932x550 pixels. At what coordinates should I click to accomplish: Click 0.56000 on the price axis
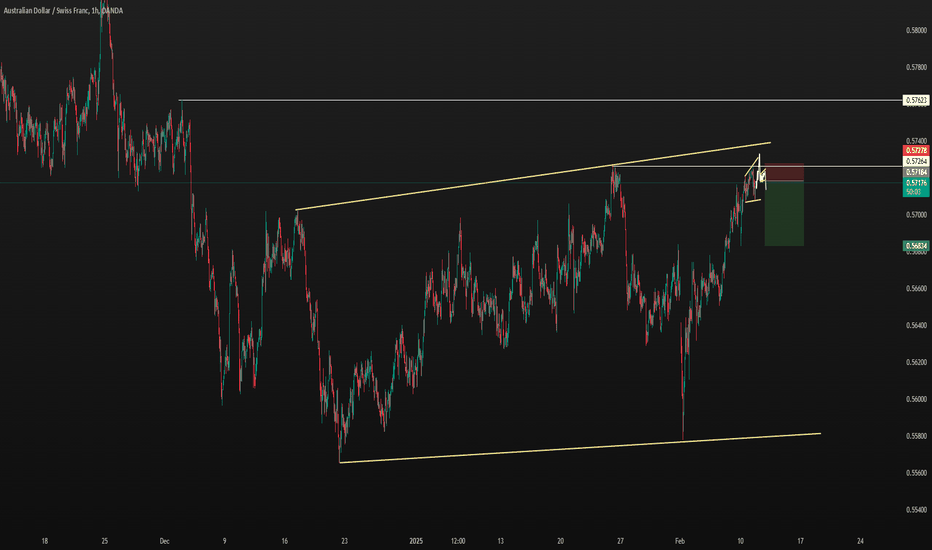pos(916,399)
